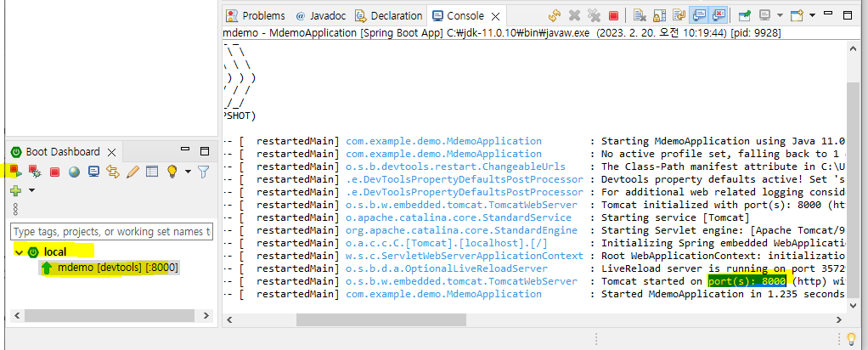Screen dimensions: 868x350
Task: Click the o.s.b.devtools.restart.ChangeableUrls logger link
Action: (455, 167)
